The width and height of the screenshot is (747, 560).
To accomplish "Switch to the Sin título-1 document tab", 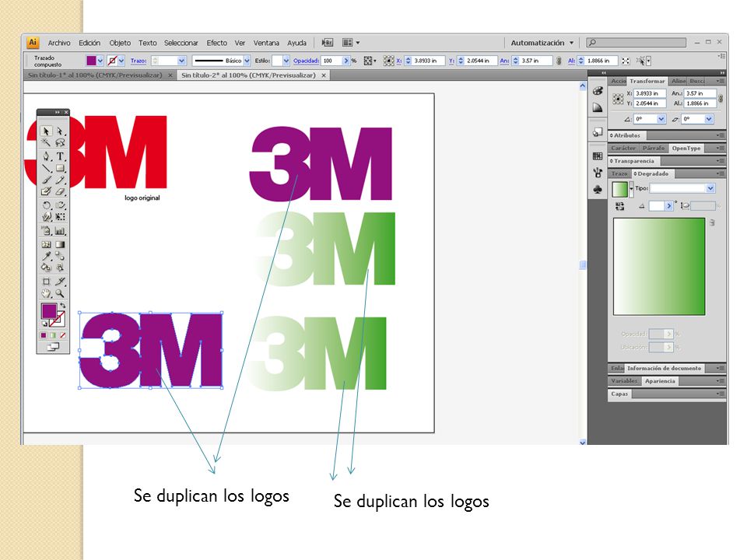I will [x=95, y=75].
